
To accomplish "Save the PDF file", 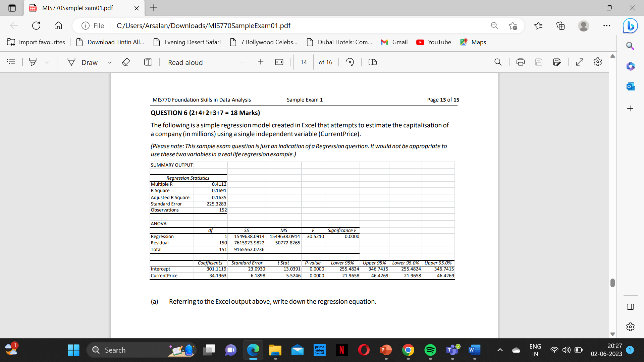I will [x=539, y=62].
